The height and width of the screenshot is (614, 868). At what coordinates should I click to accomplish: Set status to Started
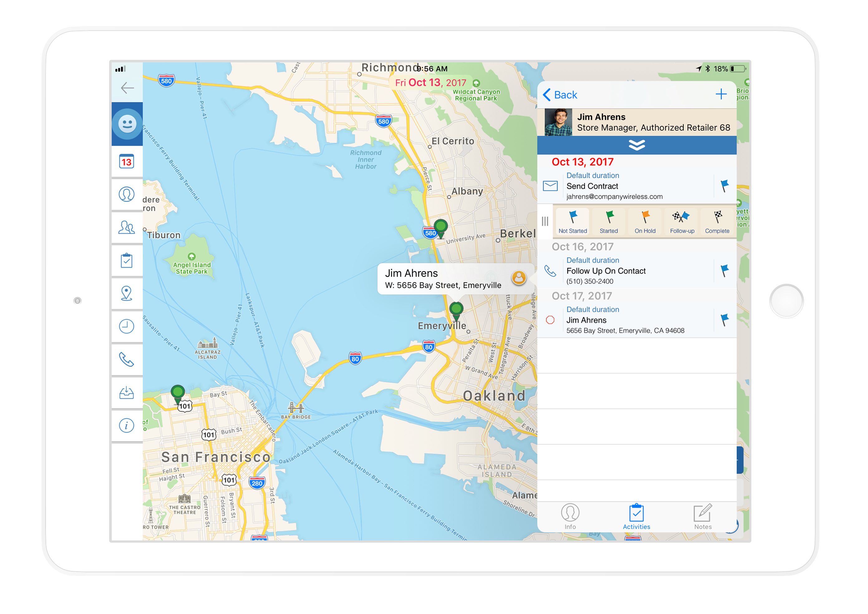click(609, 222)
